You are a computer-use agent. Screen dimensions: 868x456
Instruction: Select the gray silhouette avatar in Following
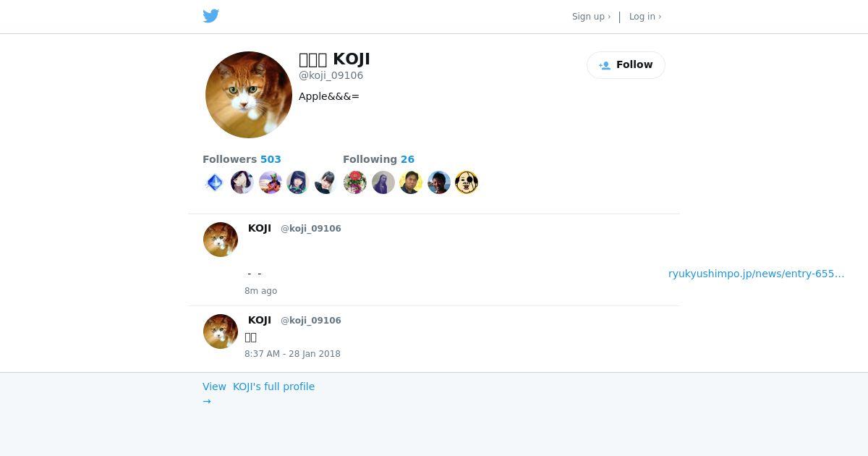(383, 182)
